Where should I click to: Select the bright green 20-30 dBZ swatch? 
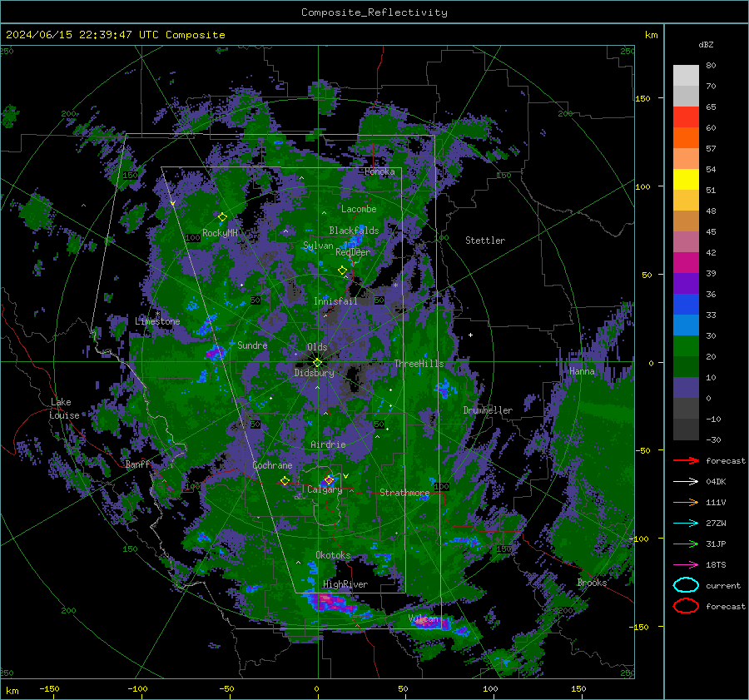[686, 346]
